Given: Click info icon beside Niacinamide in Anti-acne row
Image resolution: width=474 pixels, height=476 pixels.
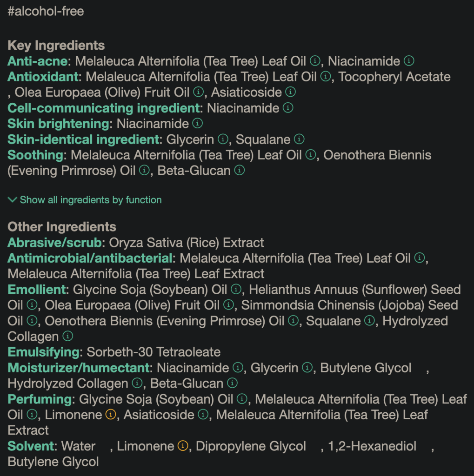Looking at the screenshot, I should [x=409, y=61].
